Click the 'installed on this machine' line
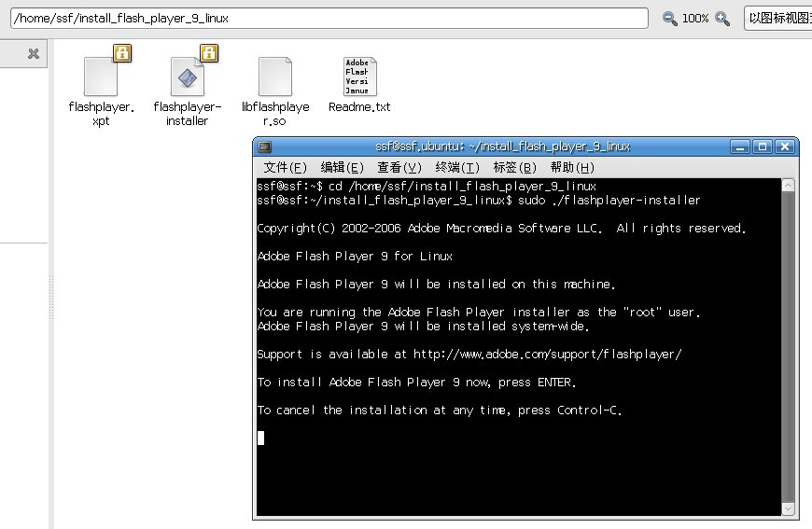This screenshot has height=529, width=812. 436,285
